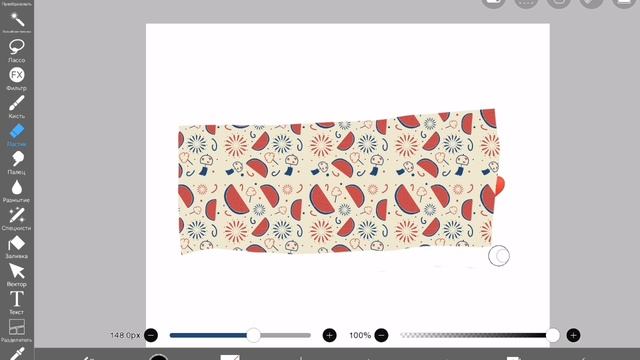Select the Размытие (Blur) drop tool
The height and width of the screenshot is (360, 640).
pos(17,191)
